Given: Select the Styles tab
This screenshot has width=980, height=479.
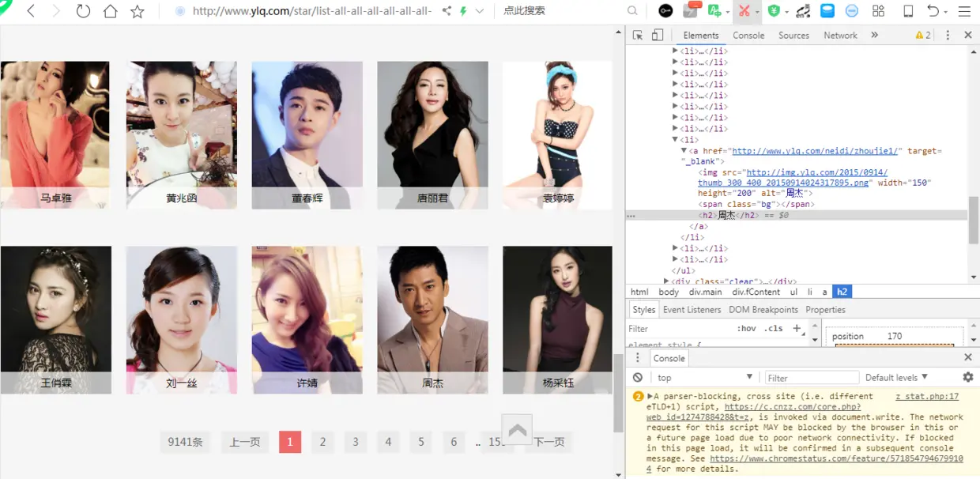Looking at the screenshot, I should pyautogui.click(x=643, y=310).
